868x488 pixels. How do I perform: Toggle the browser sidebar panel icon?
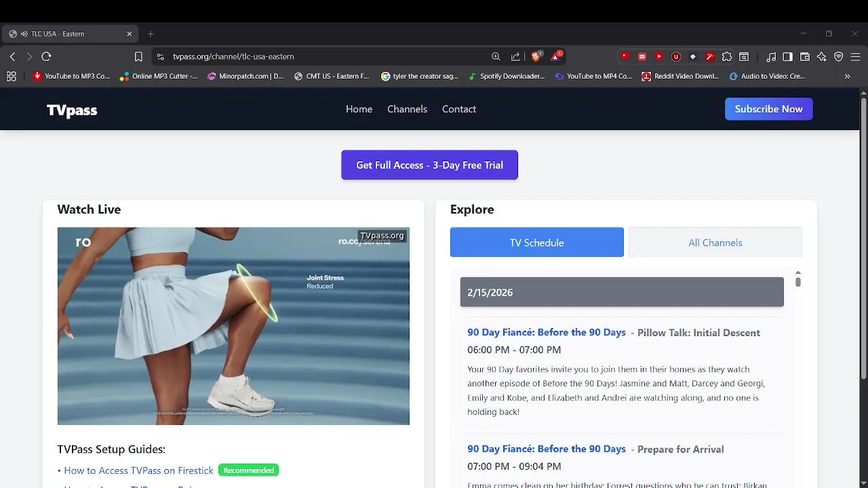coord(788,57)
